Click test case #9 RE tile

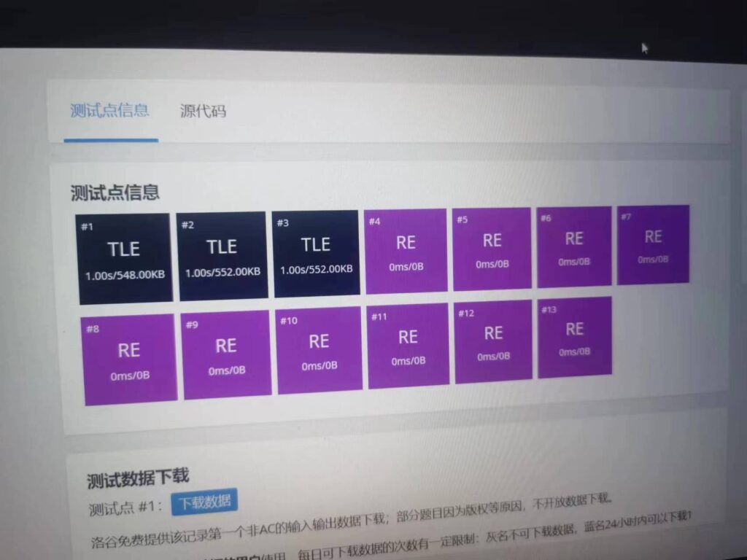pos(226,354)
